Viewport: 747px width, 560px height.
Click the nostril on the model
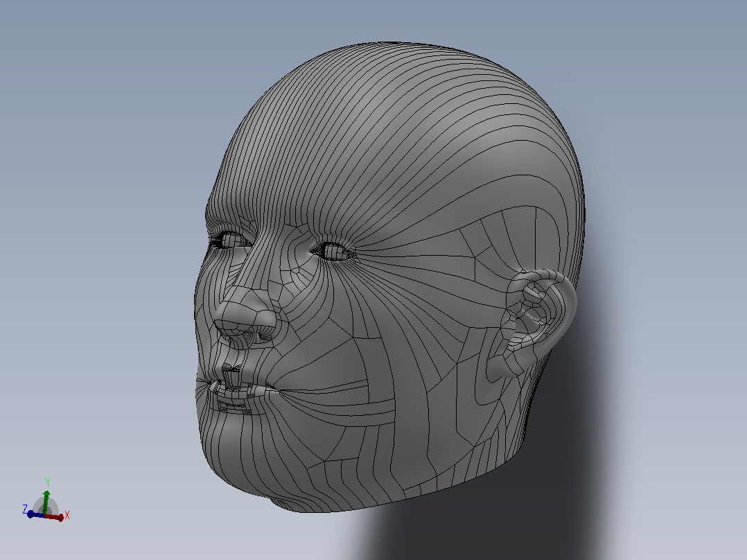261,335
